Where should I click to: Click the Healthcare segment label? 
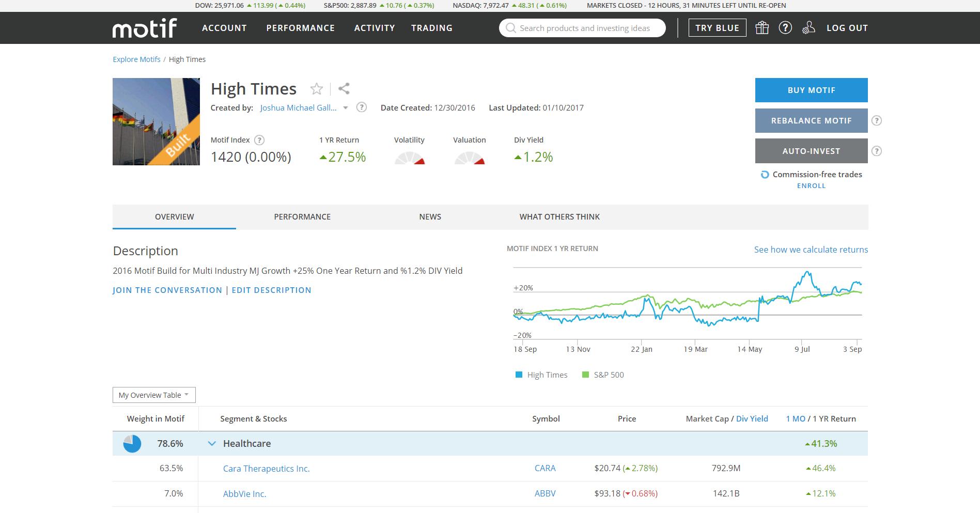click(247, 444)
